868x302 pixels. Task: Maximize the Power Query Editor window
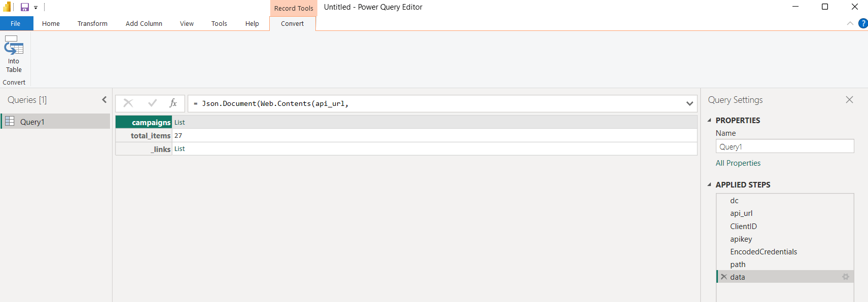pos(825,7)
